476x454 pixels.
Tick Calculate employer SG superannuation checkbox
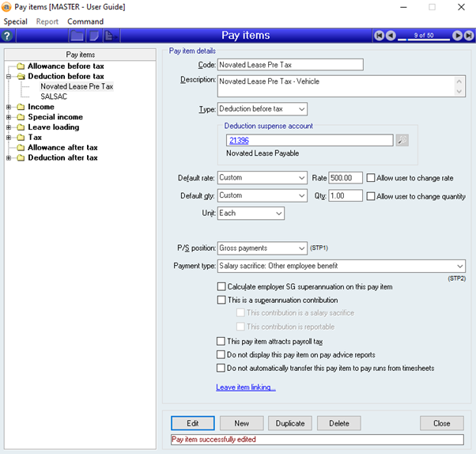tap(221, 286)
